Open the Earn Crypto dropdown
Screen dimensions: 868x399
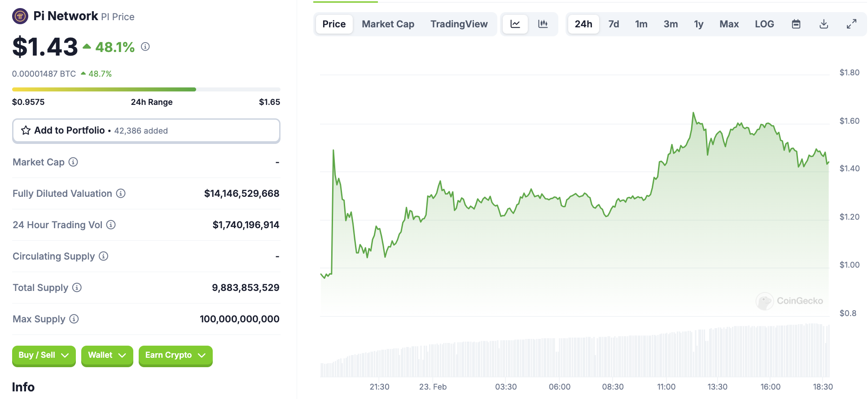pyautogui.click(x=175, y=356)
